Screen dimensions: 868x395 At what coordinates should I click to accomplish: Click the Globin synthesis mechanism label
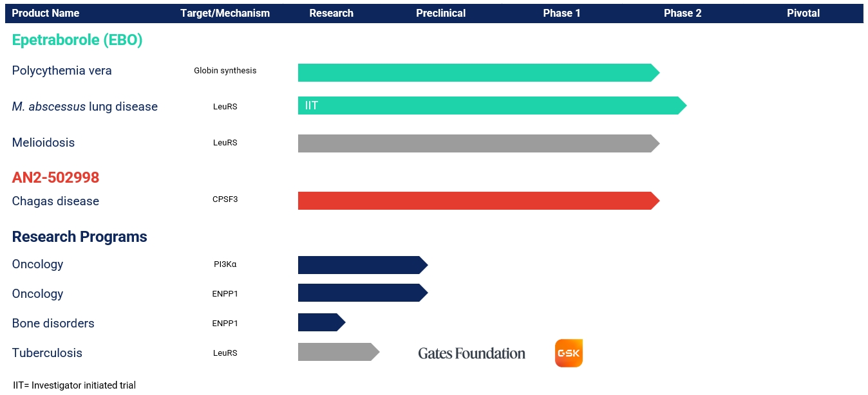pos(225,71)
